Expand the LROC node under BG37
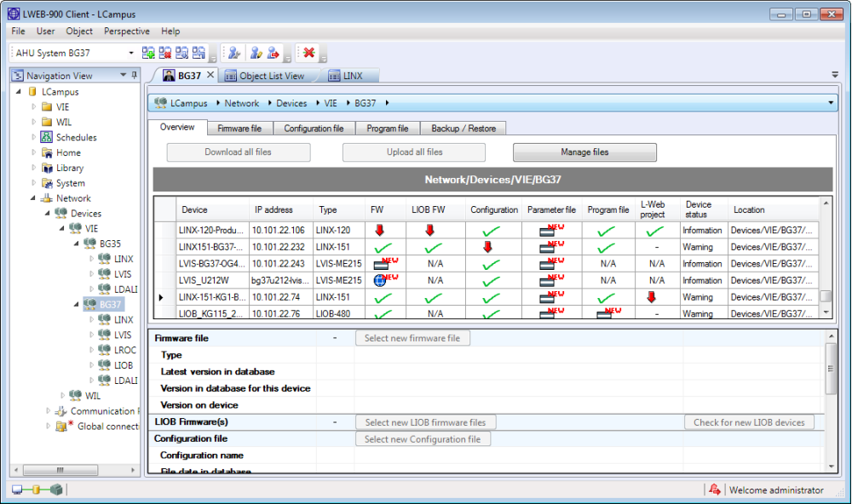Viewport: 852px width, 504px height. coord(91,350)
